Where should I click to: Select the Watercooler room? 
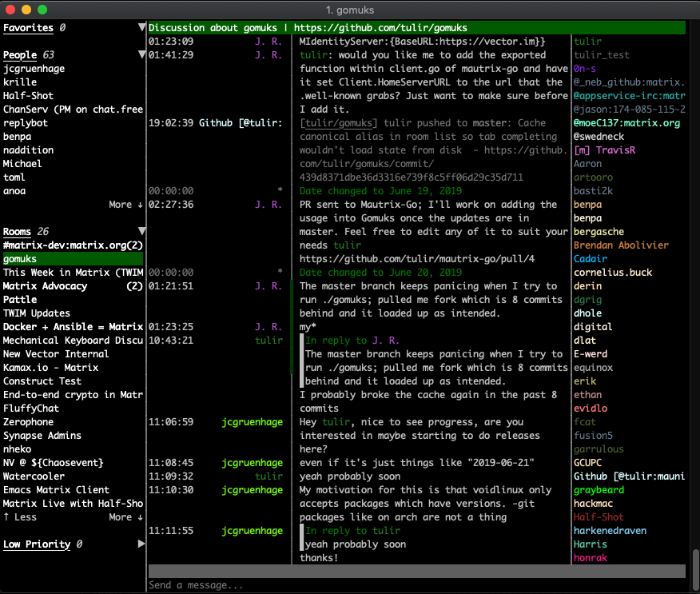pyautogui.click(x=34, y=476)
